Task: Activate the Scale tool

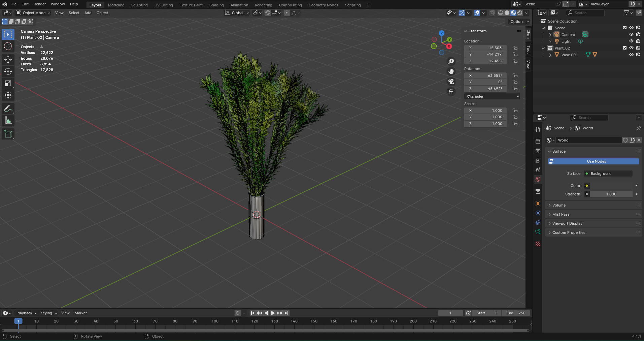Action: tap(8, 83)
